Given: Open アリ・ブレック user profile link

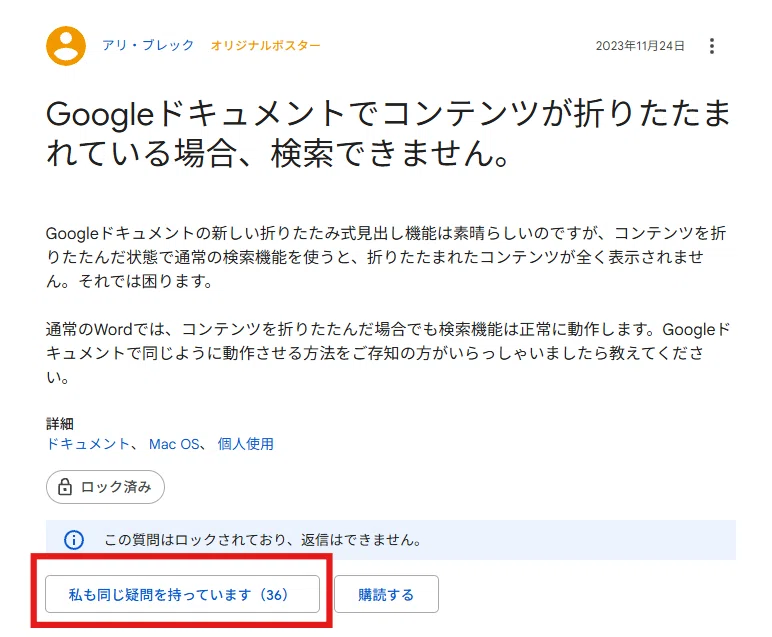Looking at the screenshot, I should pos(148,45).
